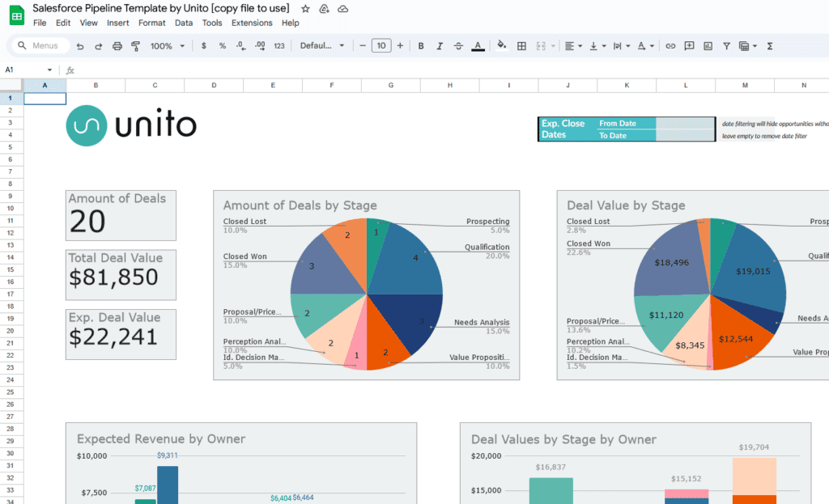Star the Salesforce Pipeline Template document
The height and width of the screenshot is (504, 829).
click(304, 8)
